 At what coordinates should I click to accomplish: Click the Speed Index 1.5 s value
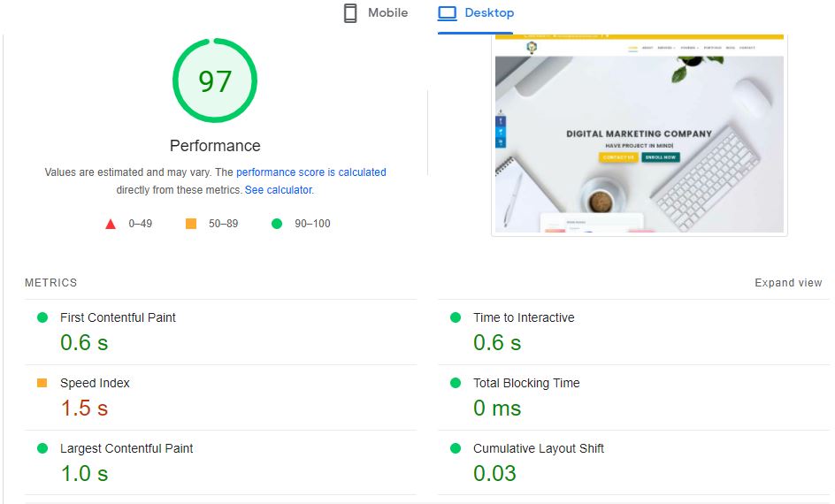tap(84, 409)
